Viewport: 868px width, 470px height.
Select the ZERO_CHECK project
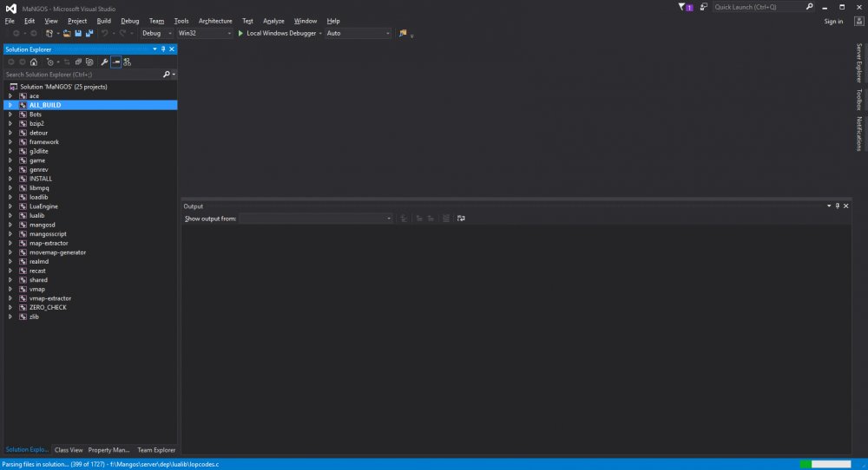click(x=48, y=308)
